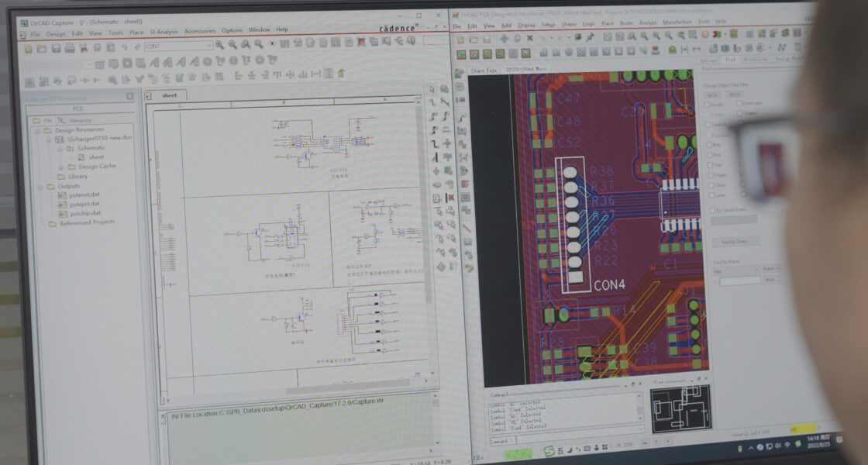Screen dimensions: 868x465
Task: Click the Move icon in PCB Designer toolbar
Action: [x=505, y=37]
